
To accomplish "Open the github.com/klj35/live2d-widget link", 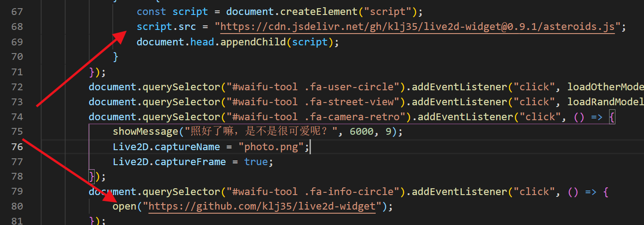I will coord(262,206).
